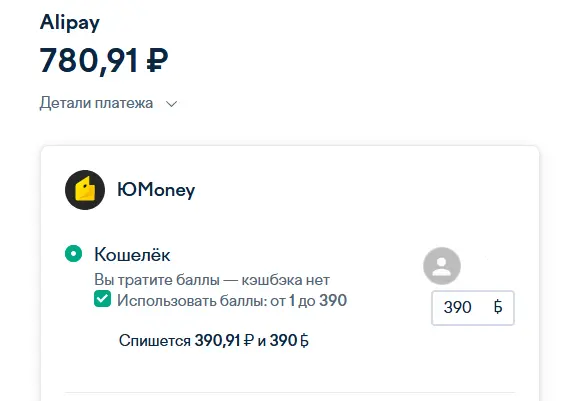This screenshot has width=573, height=401.
Task: Select the Кошелёк radio button
Action: (73, 254)
